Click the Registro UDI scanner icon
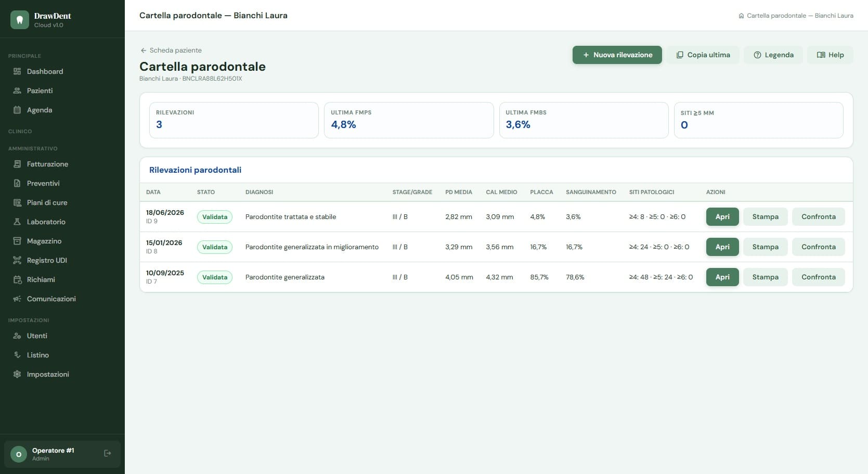 click(17, 260)
